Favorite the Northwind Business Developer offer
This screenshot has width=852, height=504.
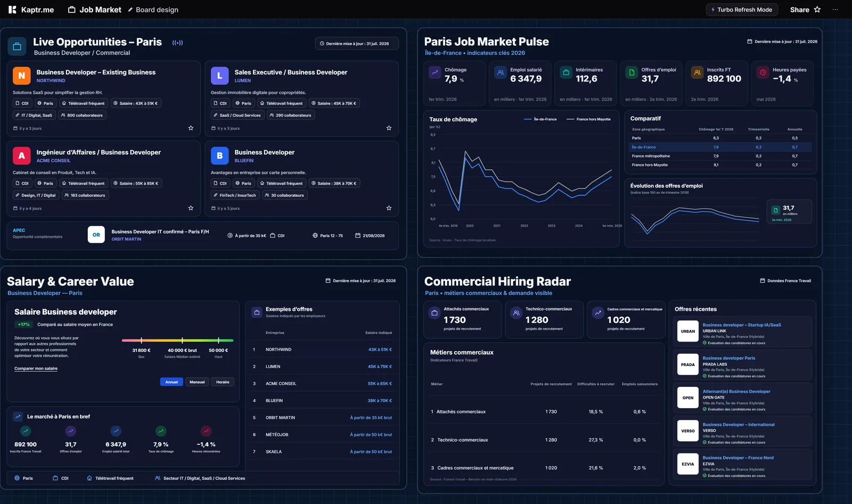coord(191,128)
